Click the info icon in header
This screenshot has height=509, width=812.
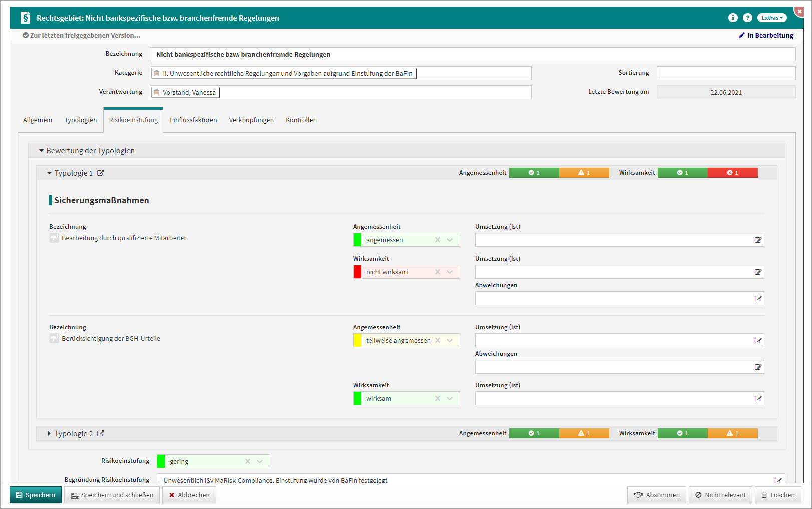click(733, 18)
